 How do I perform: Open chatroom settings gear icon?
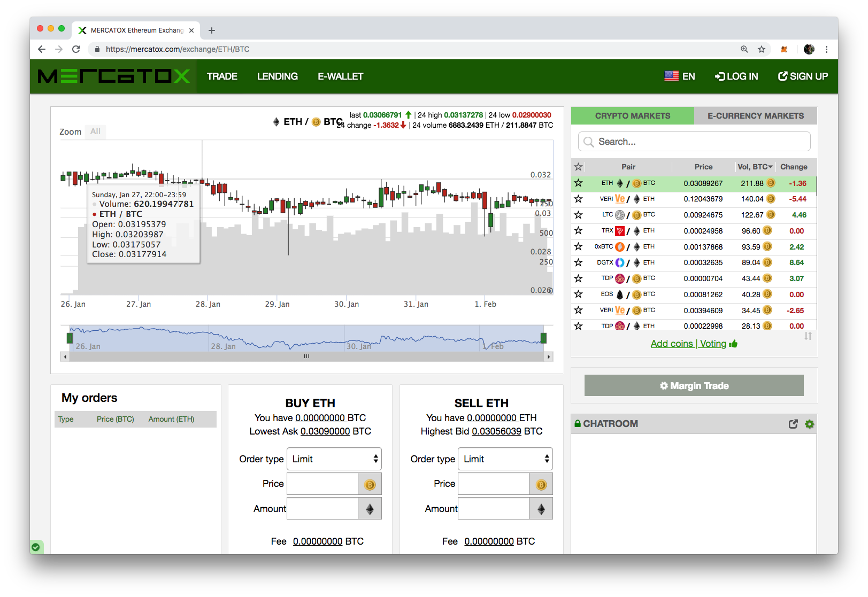[x=810, y=424]
